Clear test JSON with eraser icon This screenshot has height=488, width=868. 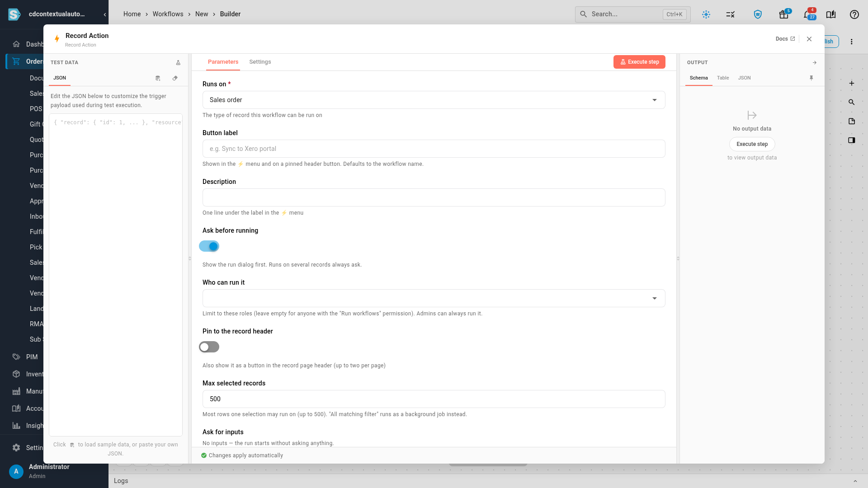point(175,78)
